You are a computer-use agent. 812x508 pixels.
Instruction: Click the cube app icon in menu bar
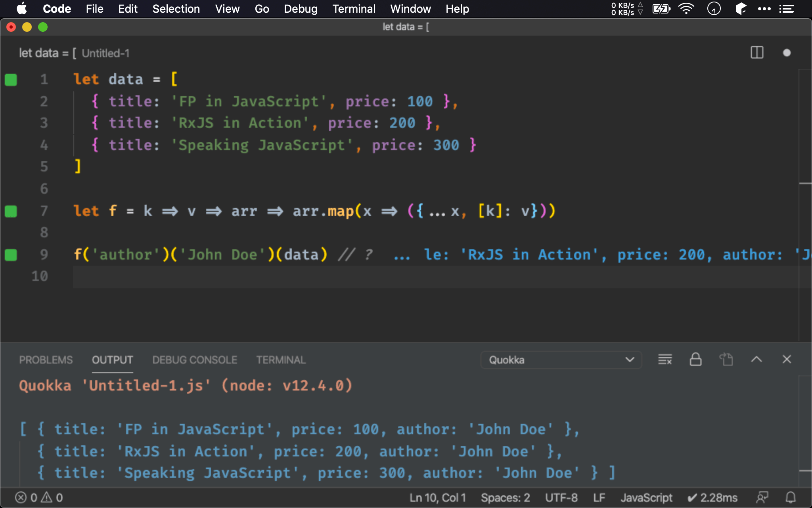coord(741,9)
